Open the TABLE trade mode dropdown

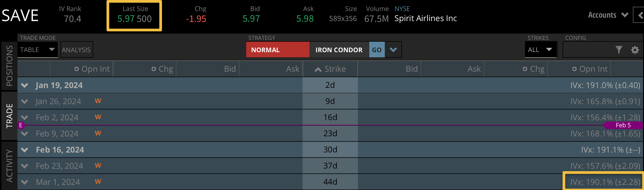pyautogui.click(x=38, y=50)
